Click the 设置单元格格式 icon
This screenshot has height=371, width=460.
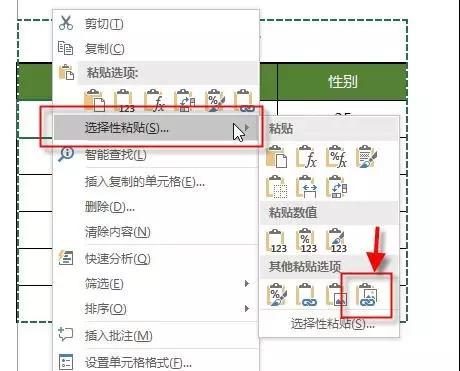coord(66,362)
